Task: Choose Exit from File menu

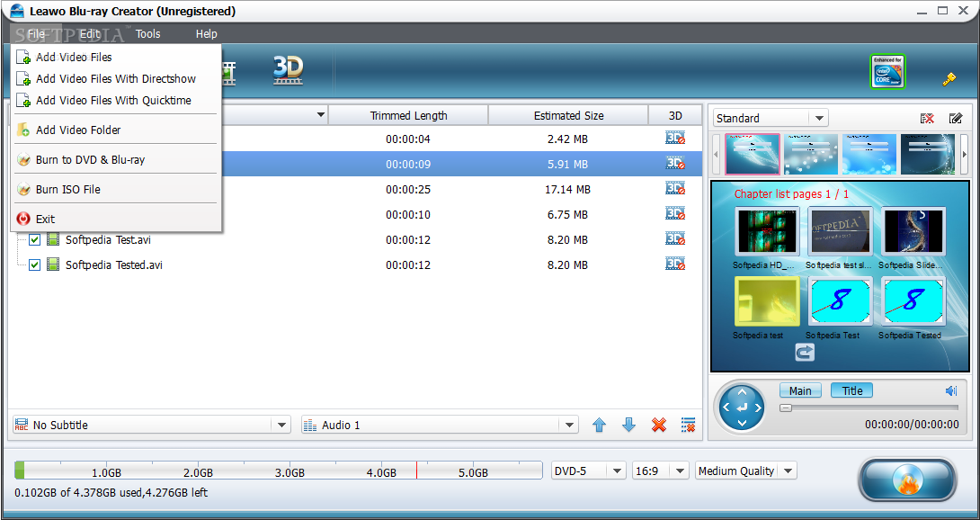Action: (x=116, y=219)
